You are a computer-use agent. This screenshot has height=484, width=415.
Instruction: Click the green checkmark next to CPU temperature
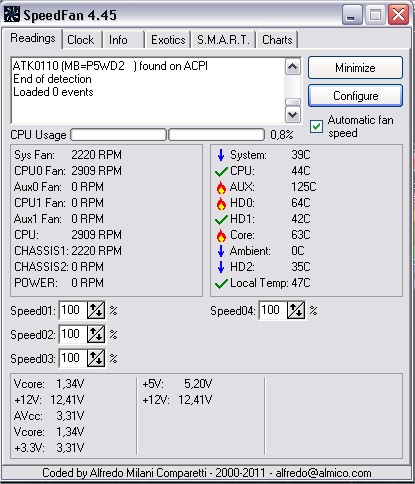click(x=221, y=172)
